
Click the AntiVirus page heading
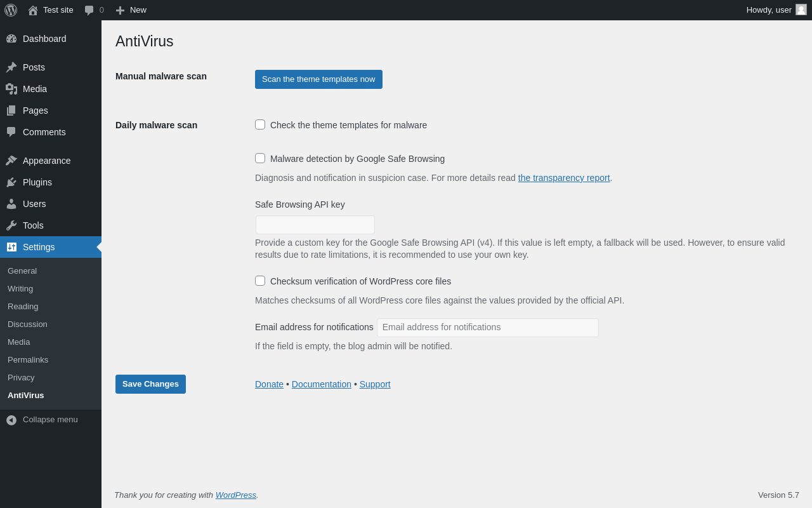click(x=145, y=41)
